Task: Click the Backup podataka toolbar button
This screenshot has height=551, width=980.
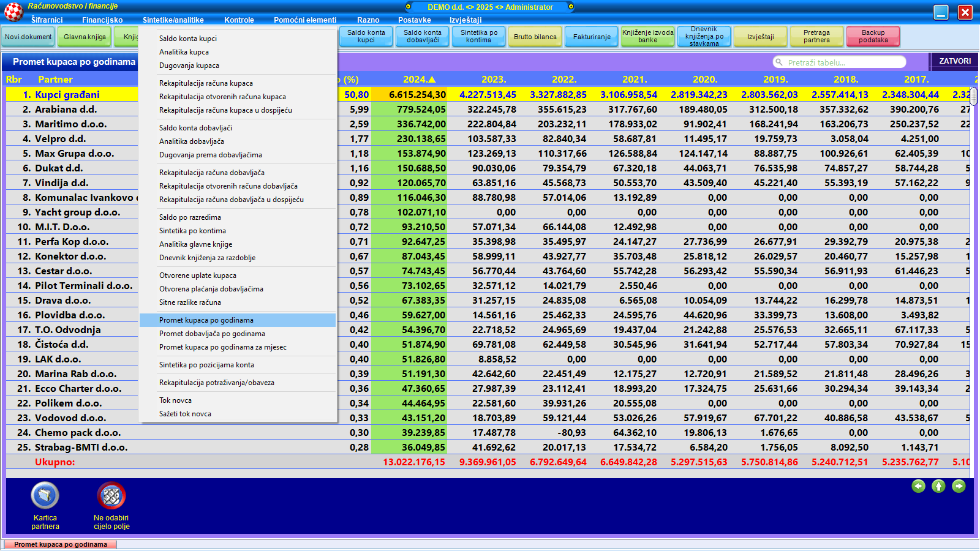Action: [x=873, y=37]
